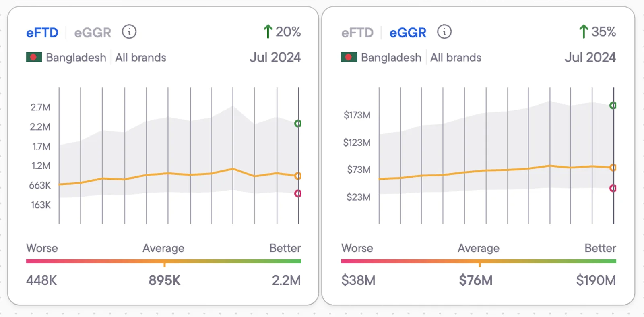This screenshot has width=644, height=317.
Task: Toggle the orange Average marker on the eGGR chart
Action: click(x=613, y=167)
